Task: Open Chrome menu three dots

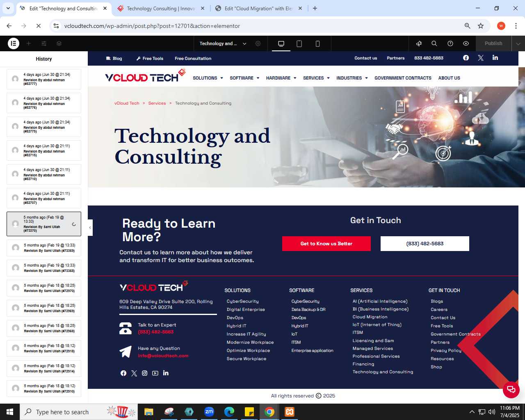Action: point(515,26)
